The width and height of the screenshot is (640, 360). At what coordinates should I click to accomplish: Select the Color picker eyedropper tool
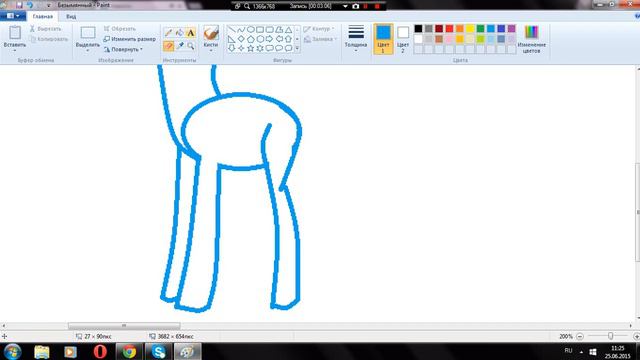180,46
